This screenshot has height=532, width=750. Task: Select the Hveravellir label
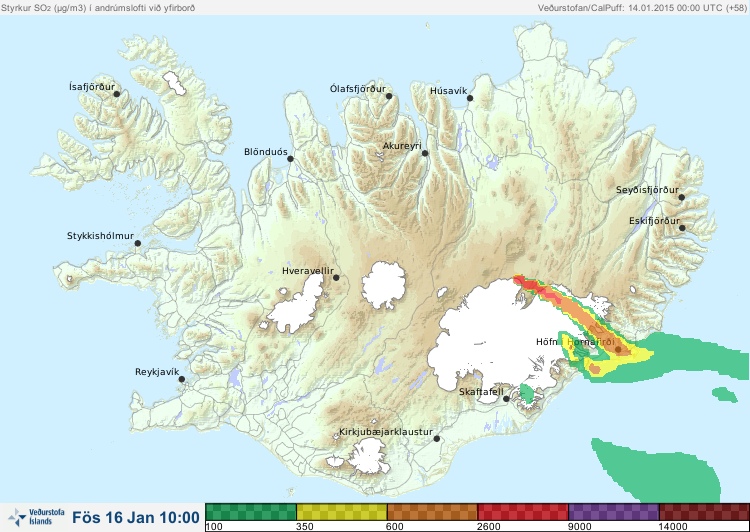pyautogui.click(x=308, y=271)
